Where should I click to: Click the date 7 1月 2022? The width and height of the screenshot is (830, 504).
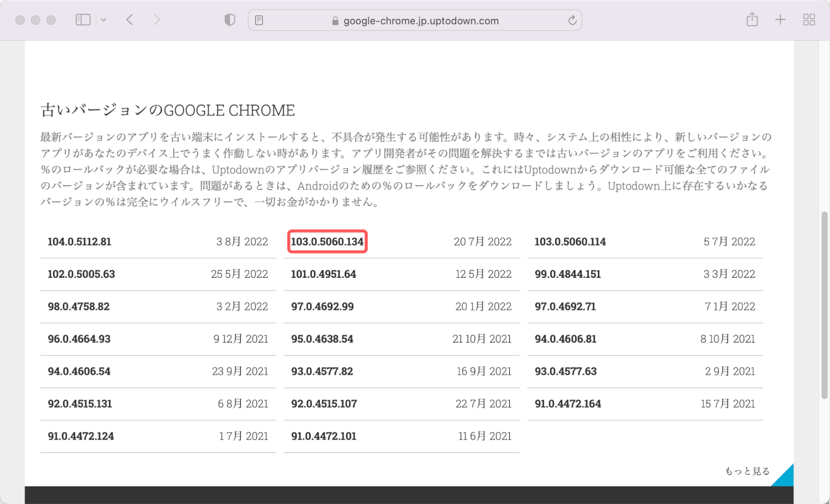click(x=730, y=307)
